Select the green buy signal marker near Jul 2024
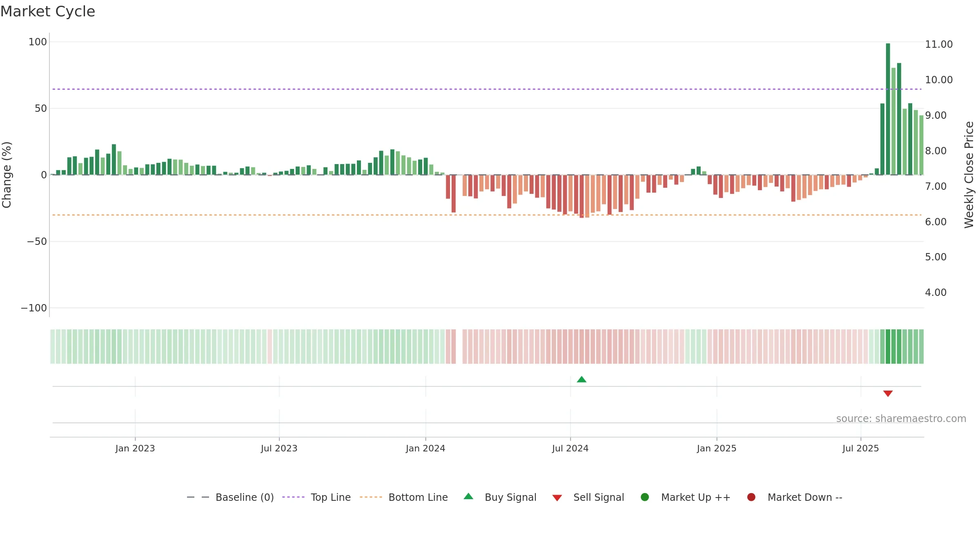 pos(581,380)
